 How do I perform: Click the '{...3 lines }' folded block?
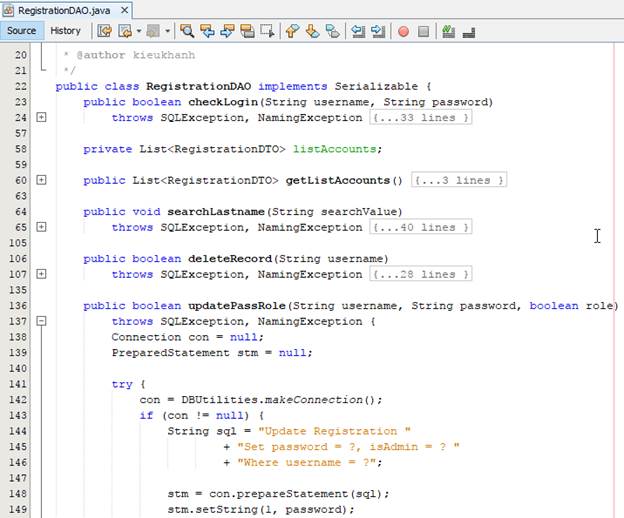pyautogui.click(x=459, y=180)
